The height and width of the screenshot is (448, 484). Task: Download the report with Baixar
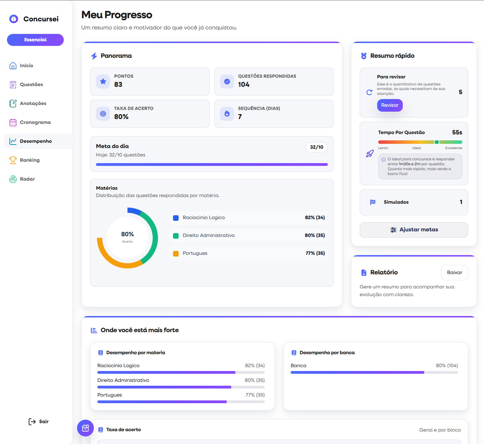454,272
